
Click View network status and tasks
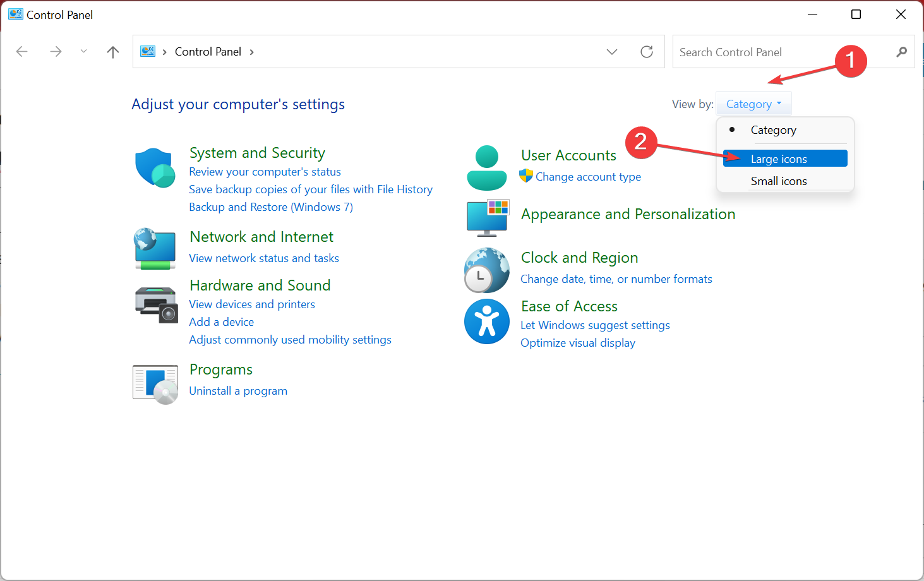(264, 258)
